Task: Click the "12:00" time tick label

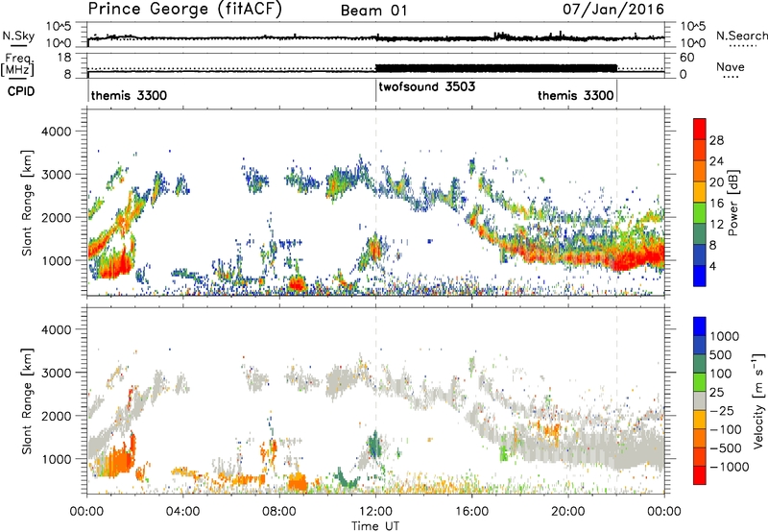Action: pos(375,512)
